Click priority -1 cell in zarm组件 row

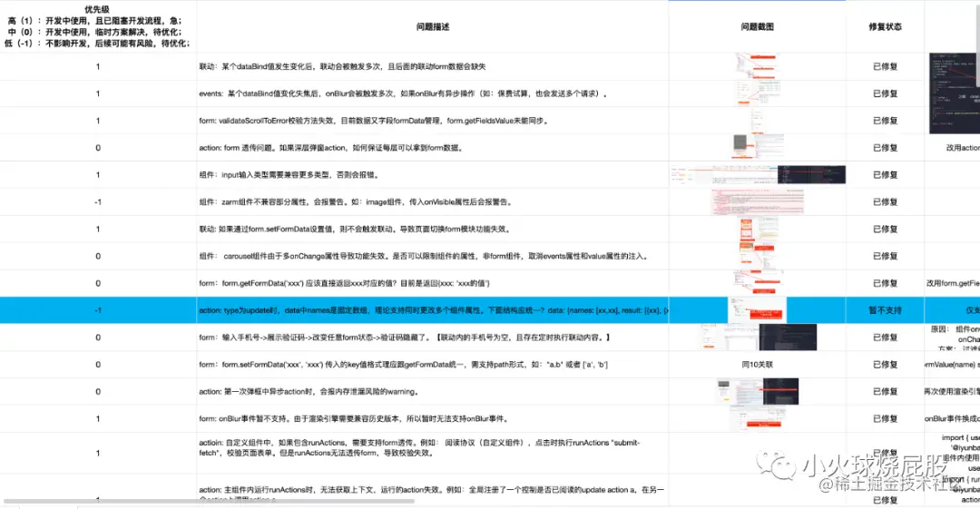click(97, 202)
